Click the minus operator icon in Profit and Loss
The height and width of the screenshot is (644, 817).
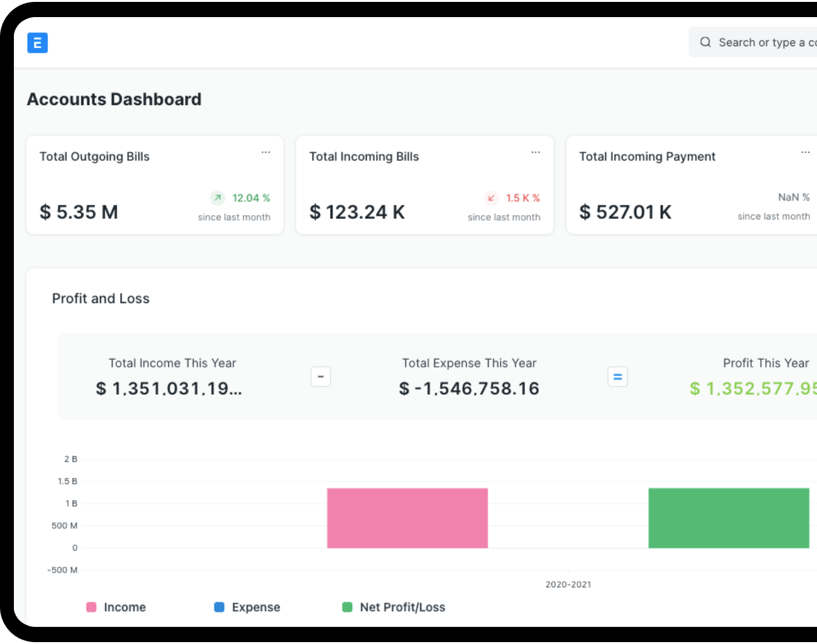click(x=321, y=377)
